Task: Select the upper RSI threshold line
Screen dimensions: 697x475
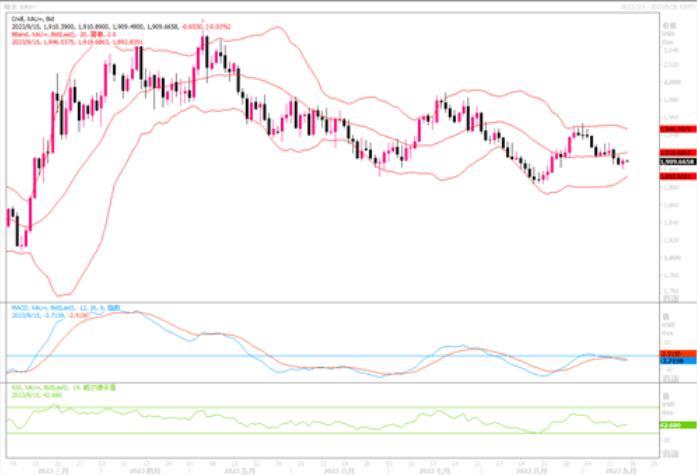Action: [x=300, y=407]
